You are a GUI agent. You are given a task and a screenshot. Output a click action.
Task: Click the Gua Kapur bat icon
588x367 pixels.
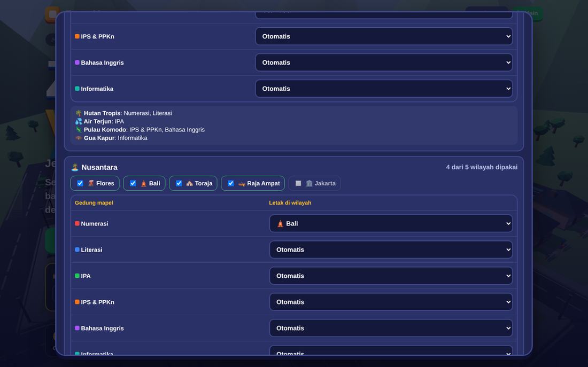coord(79,138)
